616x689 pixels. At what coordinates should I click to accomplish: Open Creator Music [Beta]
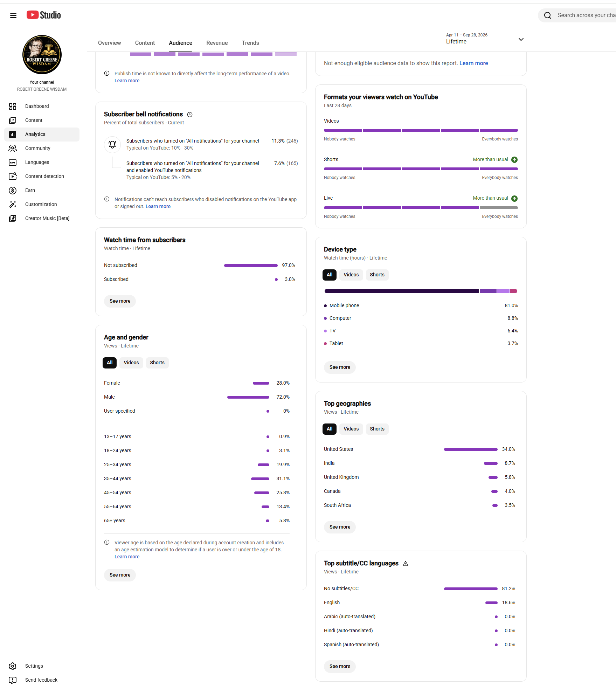[x=42, y=218]
